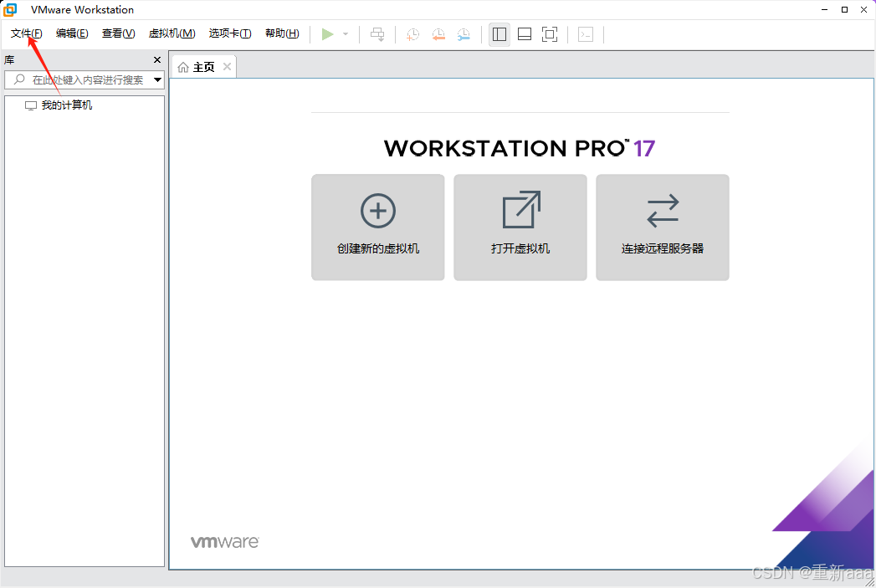Viewport: 876px width, 588px height.
Task: Switch to the 主页 tab
Action: click(204, 67)
